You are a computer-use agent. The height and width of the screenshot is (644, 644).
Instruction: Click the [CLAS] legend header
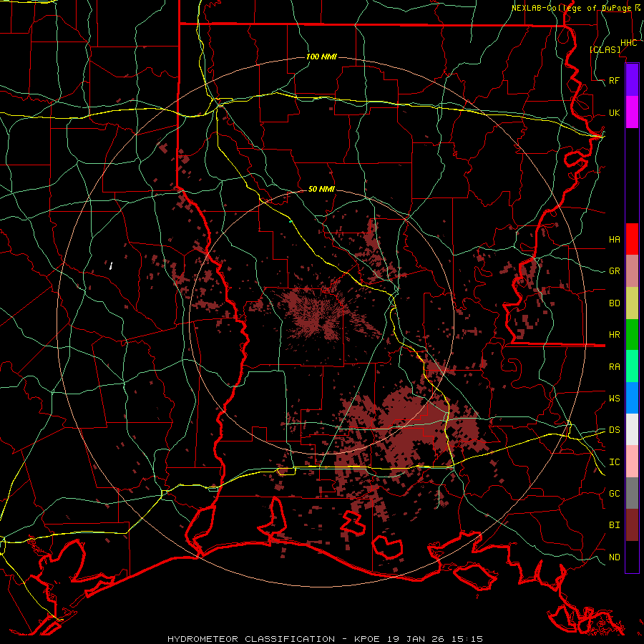point(605,49)
